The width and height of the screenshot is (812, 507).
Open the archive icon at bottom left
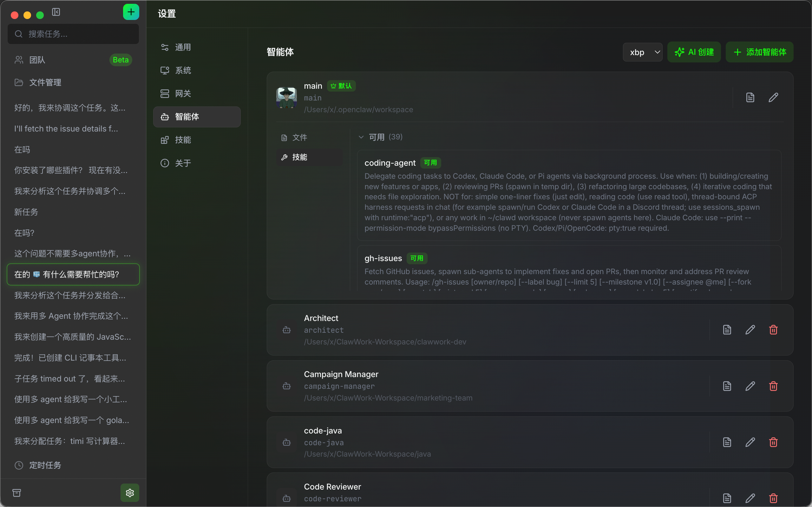(17, 492)
